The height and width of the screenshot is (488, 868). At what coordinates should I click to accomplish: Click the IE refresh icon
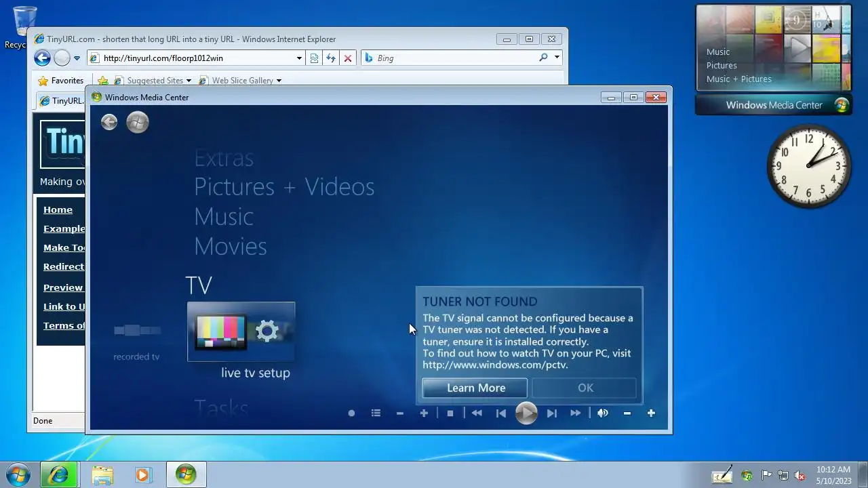331,58
